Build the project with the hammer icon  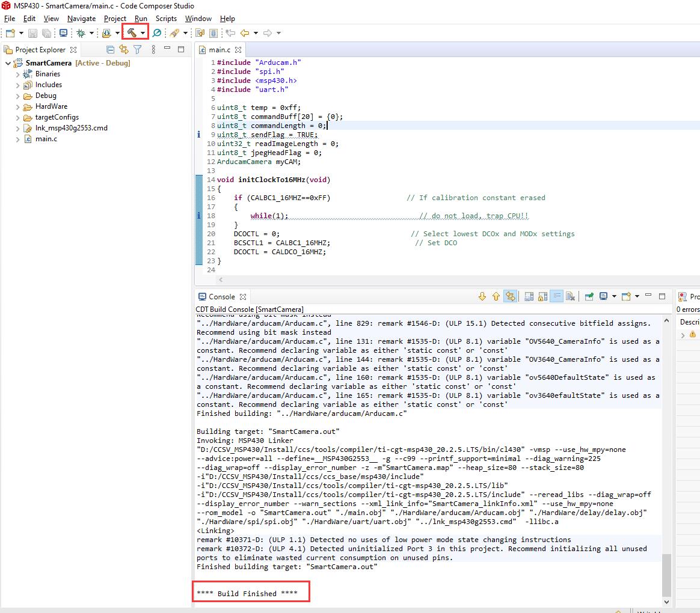[132, 32]
